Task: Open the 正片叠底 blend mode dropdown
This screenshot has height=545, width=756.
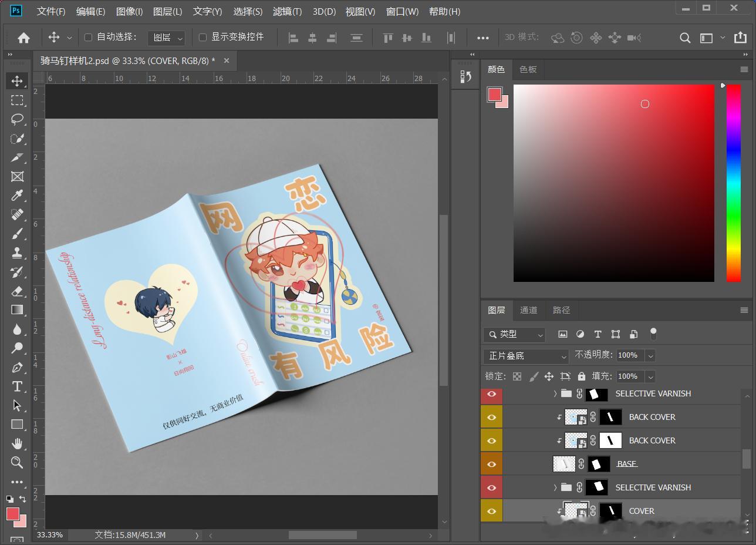Action: 526,356
